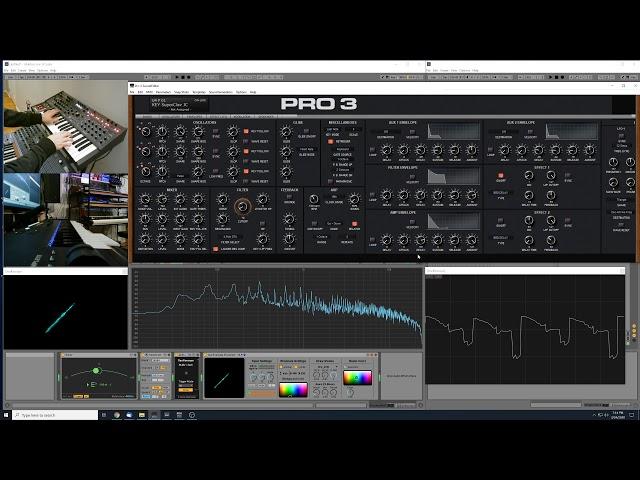Click the Filter Resonance knob
This screenshot has width=640, height=480.
click(x=222, y=220)
